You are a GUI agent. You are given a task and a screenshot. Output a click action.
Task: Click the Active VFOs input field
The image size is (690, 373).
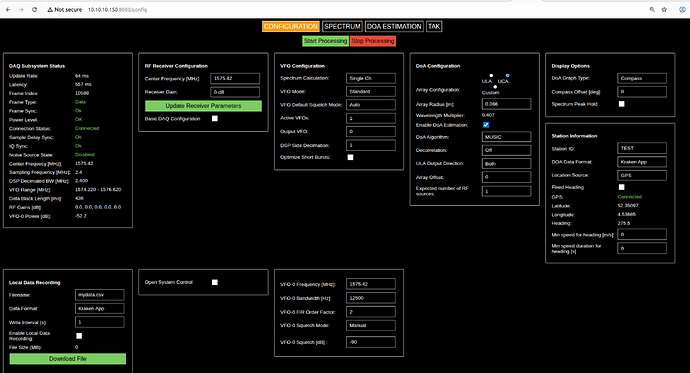pyautogui.click(x=371, y=118)
